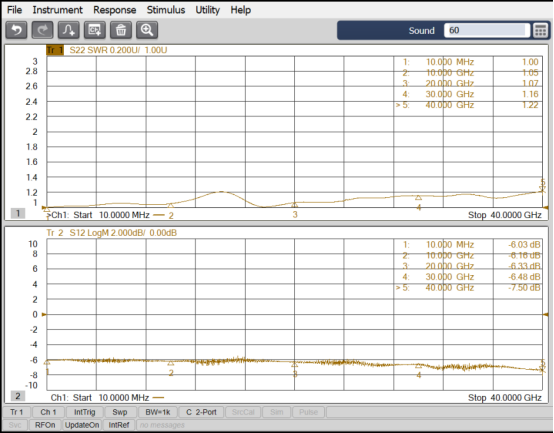Select marker 3 triangle on S12 trace
554x433 pixels.
pos(295,364)
